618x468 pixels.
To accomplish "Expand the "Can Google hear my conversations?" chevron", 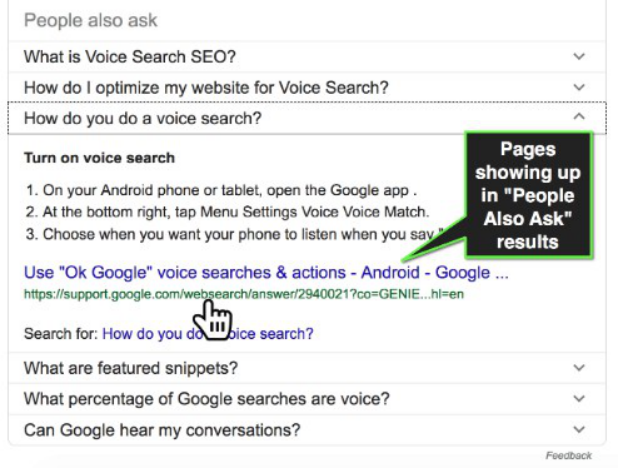I will 579,430.
